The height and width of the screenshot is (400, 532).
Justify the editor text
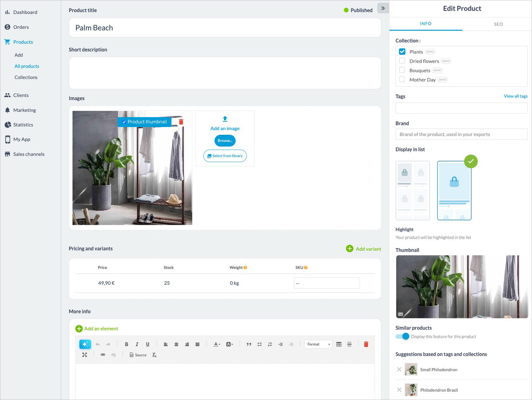(198, 344)
